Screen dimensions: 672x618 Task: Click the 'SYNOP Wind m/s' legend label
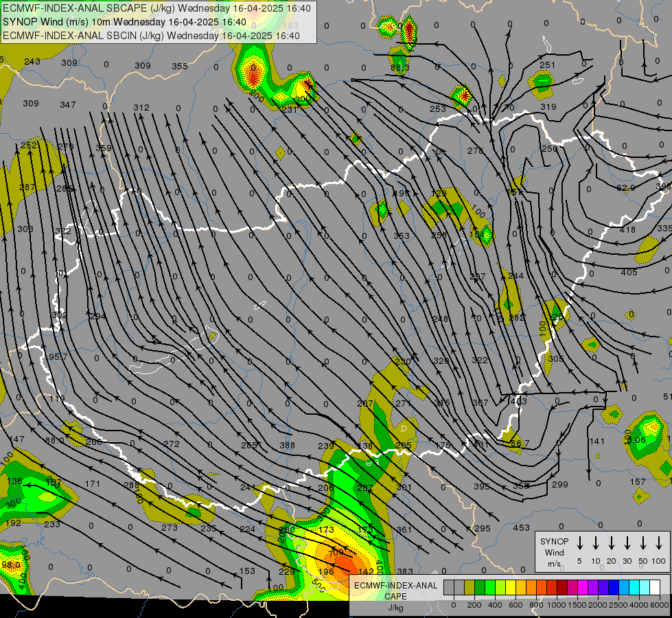(554, 552)
